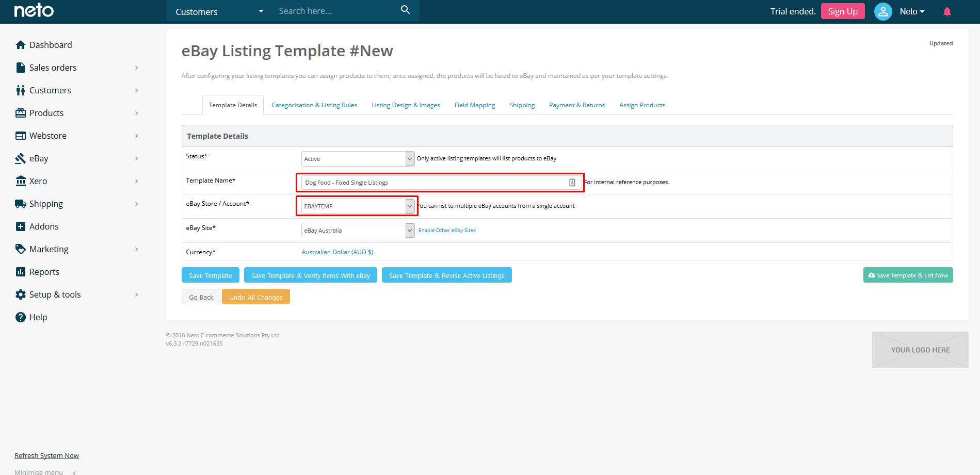The image size is (980, 475).
Task: Click the Minimise menu label
Action: (x=39, y=472)
